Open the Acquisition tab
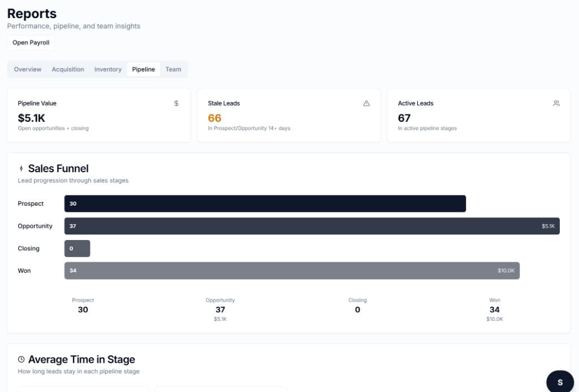 pos(68,69)
